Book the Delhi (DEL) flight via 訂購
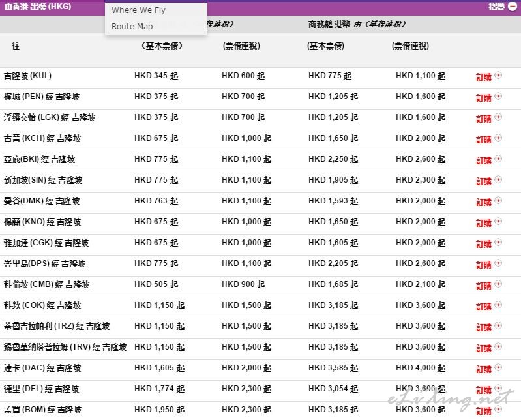The width and height of the screenshot is (521, 420). click(483, 390)
